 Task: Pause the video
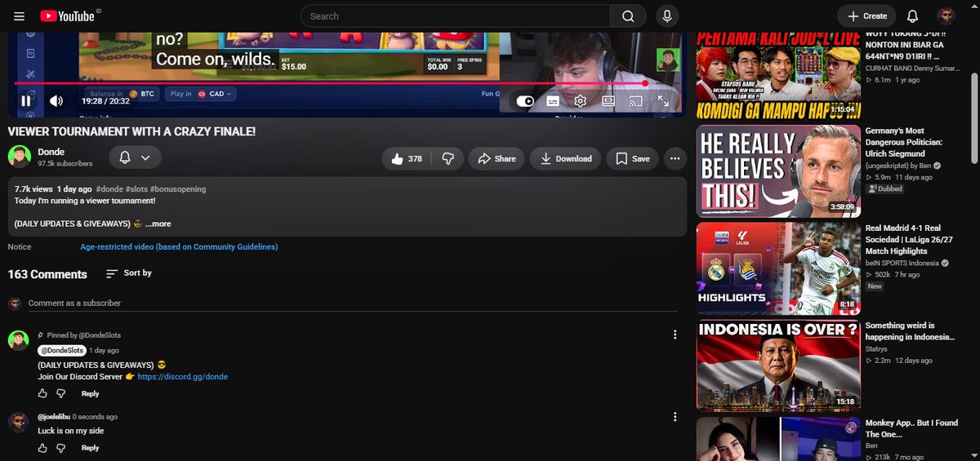click(x=26, y=101)
